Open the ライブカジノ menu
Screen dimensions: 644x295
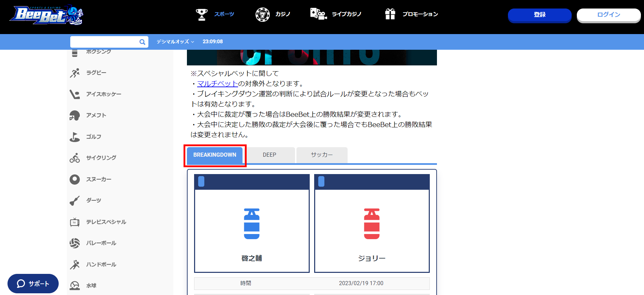[x=347, y=14]
